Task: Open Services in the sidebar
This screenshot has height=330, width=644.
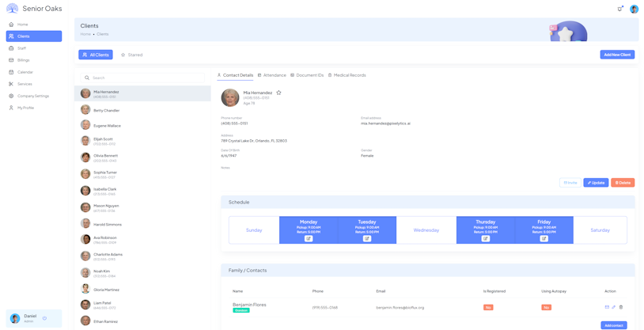Action: [34, 84]
